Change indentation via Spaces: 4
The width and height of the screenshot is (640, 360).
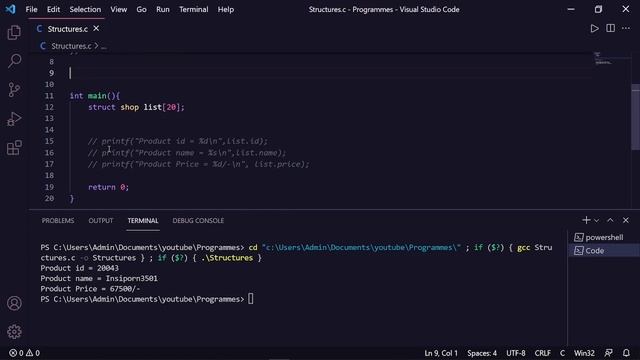(x=482, y=353)
